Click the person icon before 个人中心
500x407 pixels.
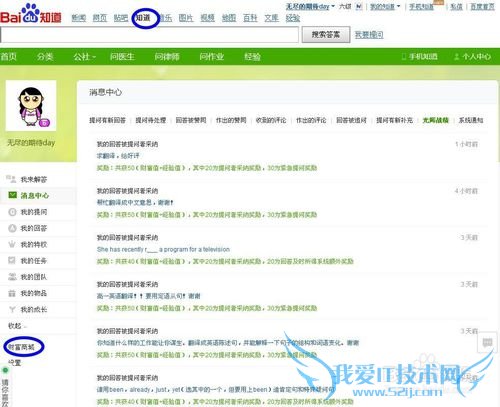point(457,57)
